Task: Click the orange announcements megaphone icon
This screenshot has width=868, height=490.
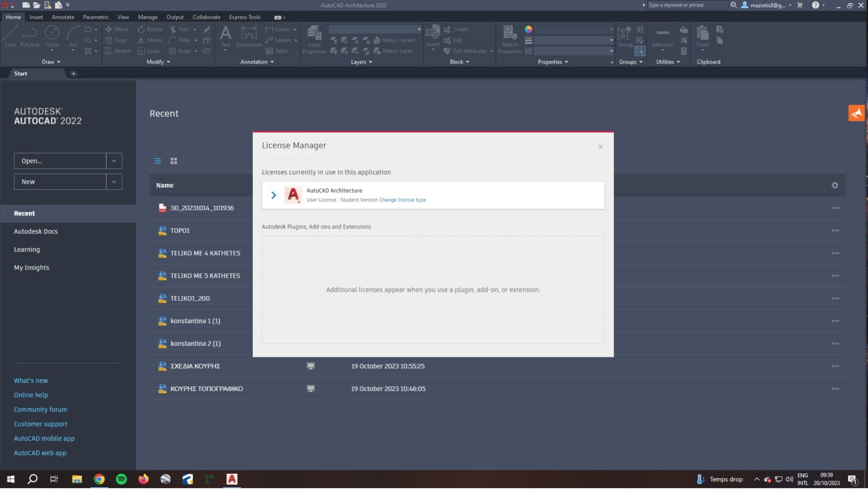Action: [856, 113]
